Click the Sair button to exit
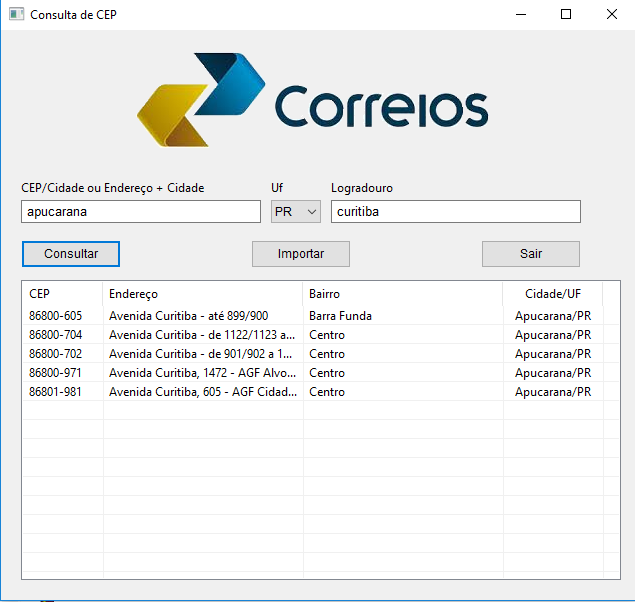The height and width of the screenshot is (602, 635). point(530,254)
